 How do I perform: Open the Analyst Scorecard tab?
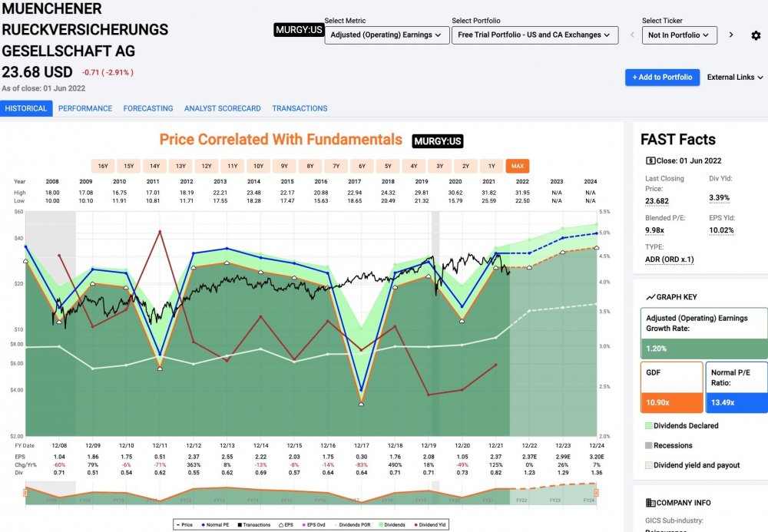(x=222, y=108)
